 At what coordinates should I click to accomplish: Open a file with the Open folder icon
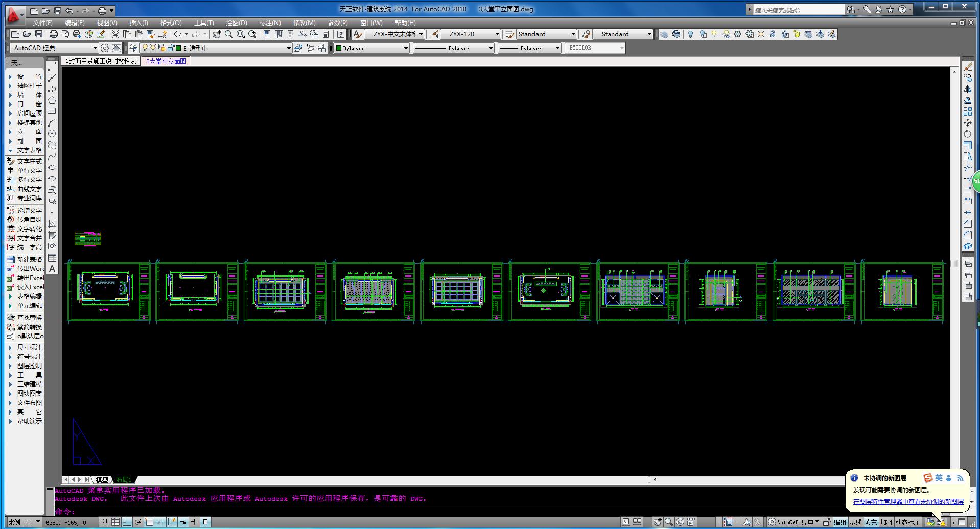coord(27,34)
